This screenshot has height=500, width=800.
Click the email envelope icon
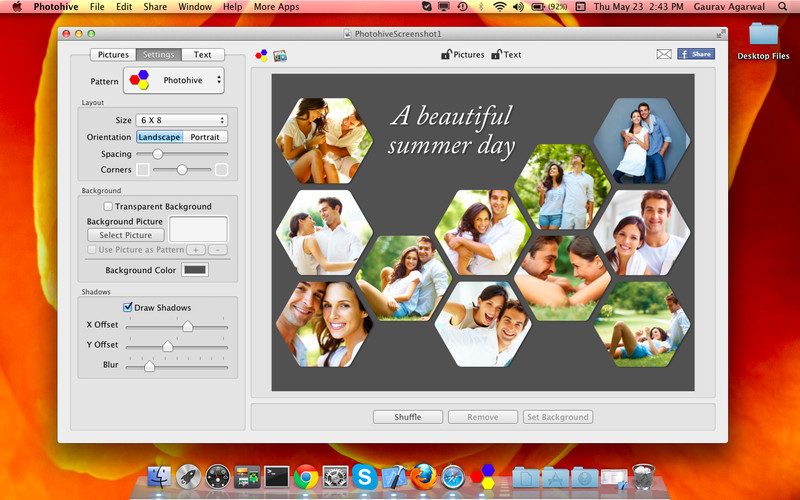click(664, 54)
